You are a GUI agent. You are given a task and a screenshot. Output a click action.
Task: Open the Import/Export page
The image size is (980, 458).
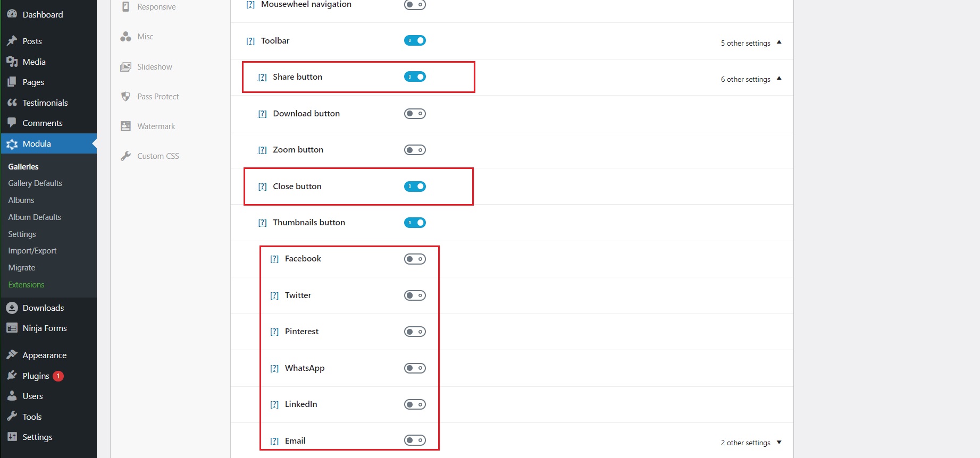coord(32,250)
